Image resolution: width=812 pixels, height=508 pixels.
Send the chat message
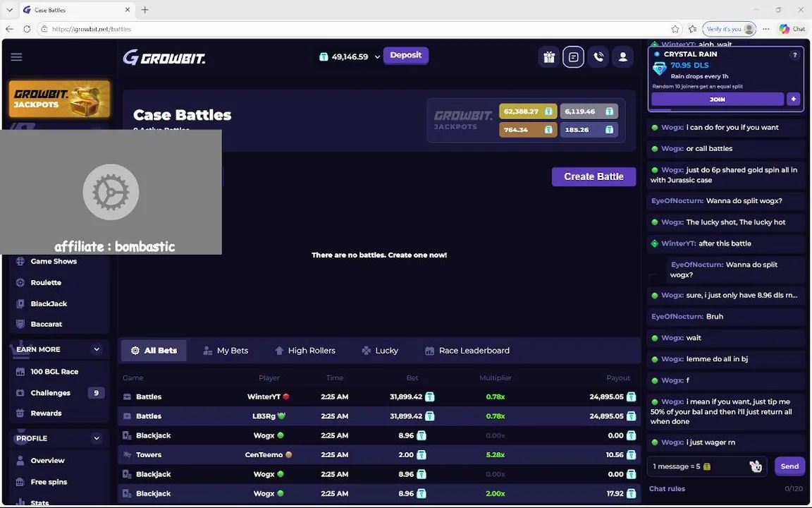click(789, 466)
